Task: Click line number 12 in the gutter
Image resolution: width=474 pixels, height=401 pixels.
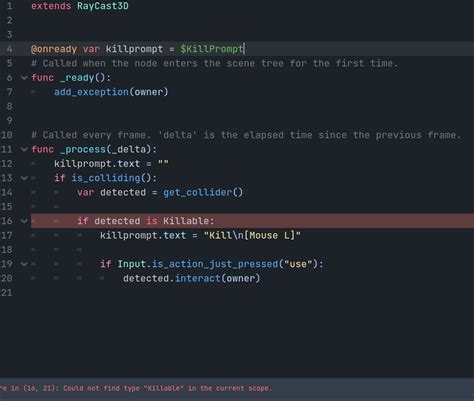Action: click(x=6, y=164)
